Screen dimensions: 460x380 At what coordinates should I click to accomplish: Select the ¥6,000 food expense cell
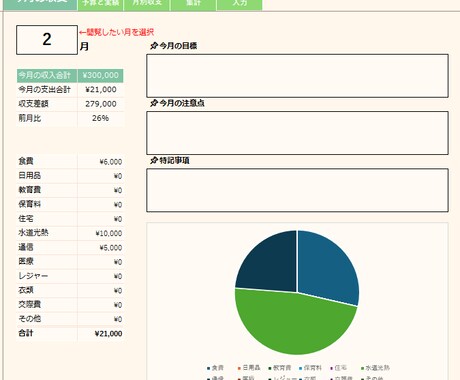101,162
